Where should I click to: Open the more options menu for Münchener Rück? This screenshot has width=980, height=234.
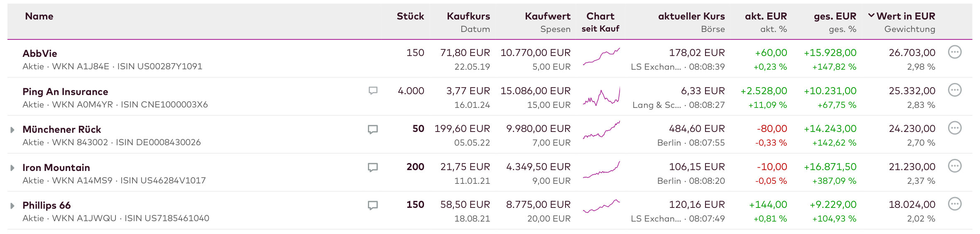pyautogui.click(x=955, y=128)
